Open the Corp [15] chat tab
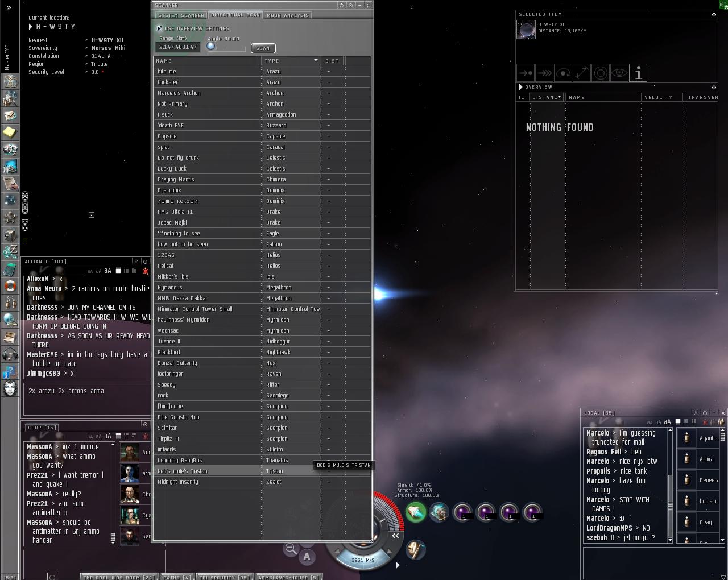Screen dimensions: 728x580 point(41,427)
